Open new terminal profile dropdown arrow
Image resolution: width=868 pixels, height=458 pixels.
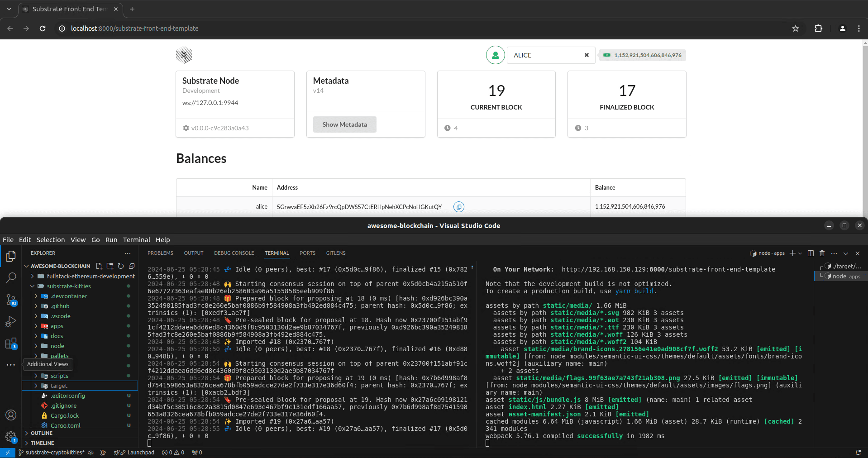(x=800, y=253)
